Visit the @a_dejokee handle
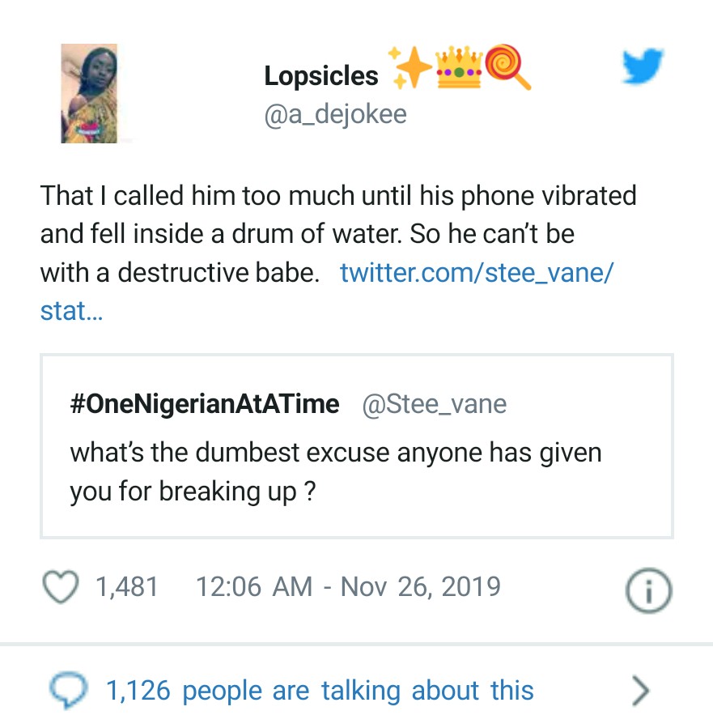 click(335, 114)
